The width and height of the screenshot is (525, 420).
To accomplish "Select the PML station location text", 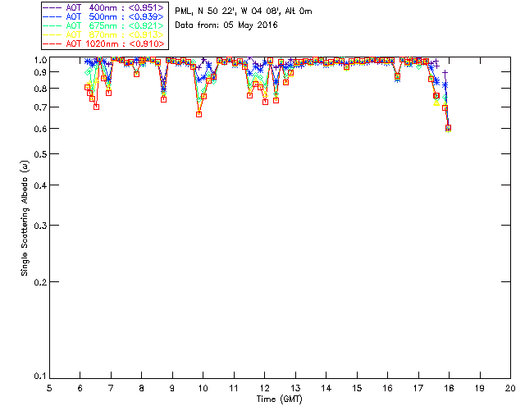I will point(244,11).
